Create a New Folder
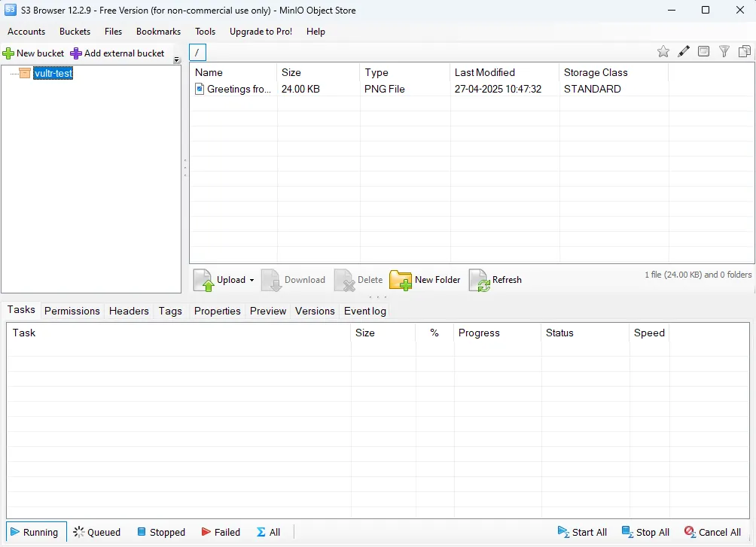Screen dimensions: 756x547 (425, 280)
